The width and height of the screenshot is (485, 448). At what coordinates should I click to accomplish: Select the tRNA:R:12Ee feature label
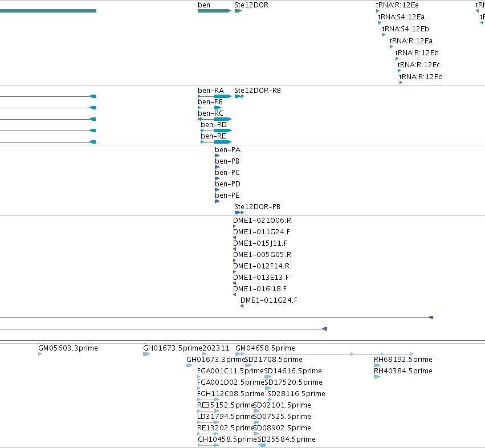tap(397, 5)
